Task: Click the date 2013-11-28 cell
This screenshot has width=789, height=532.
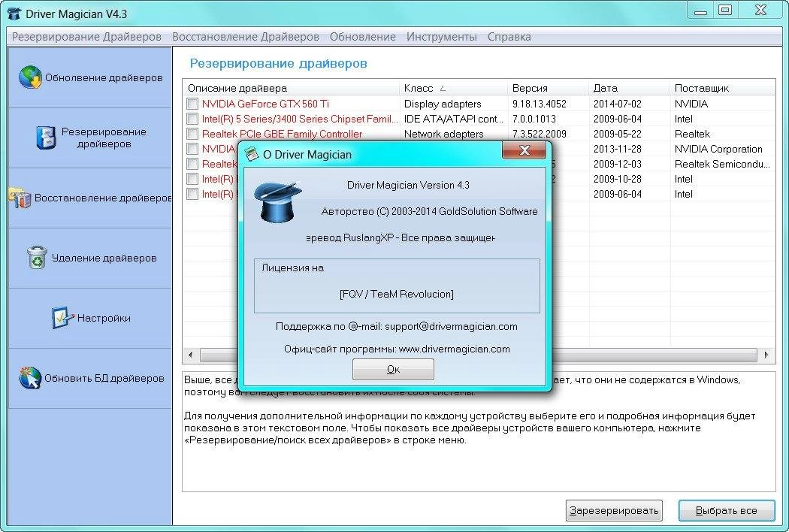Action: 618,149
